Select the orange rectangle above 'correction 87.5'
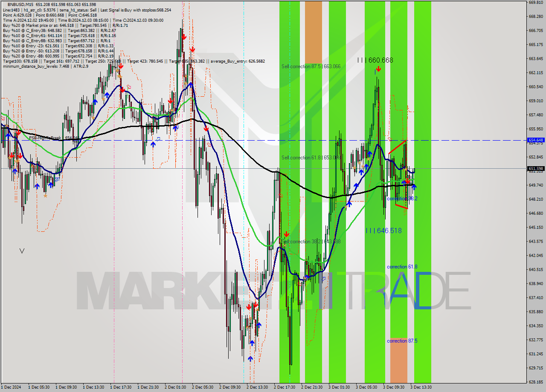Viewport: 546px width, 392px height. 399,360
